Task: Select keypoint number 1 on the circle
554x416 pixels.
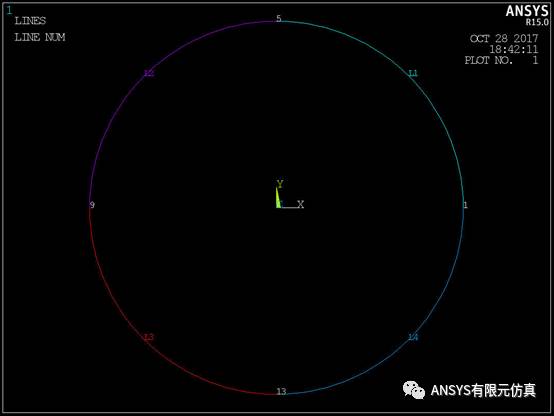Action: click(x=466, y=205)
